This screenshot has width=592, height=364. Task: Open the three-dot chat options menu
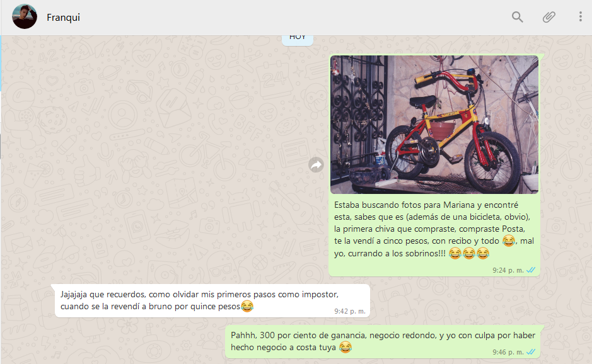pyautogui.click(x=580, y=17)
